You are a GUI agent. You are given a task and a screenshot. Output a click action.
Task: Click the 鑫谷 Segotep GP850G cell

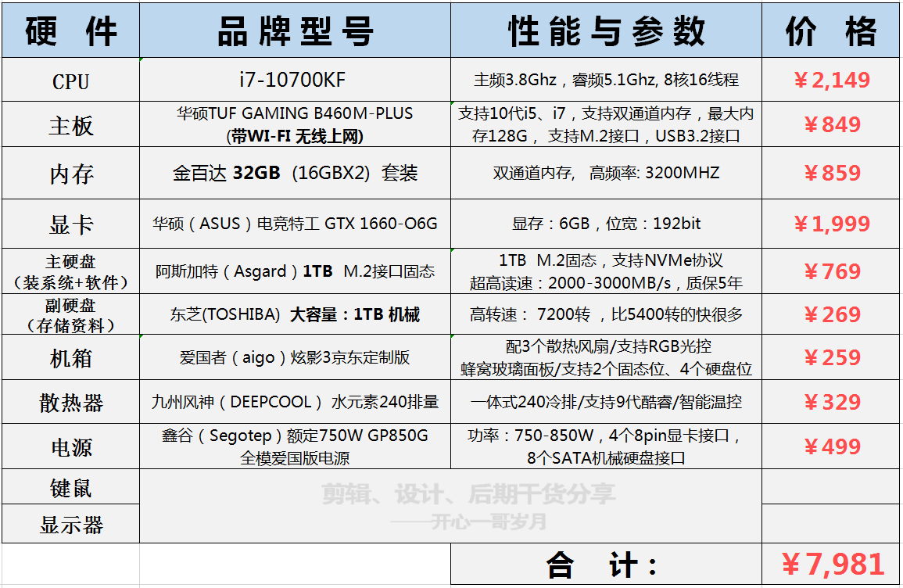coord(295,446)
